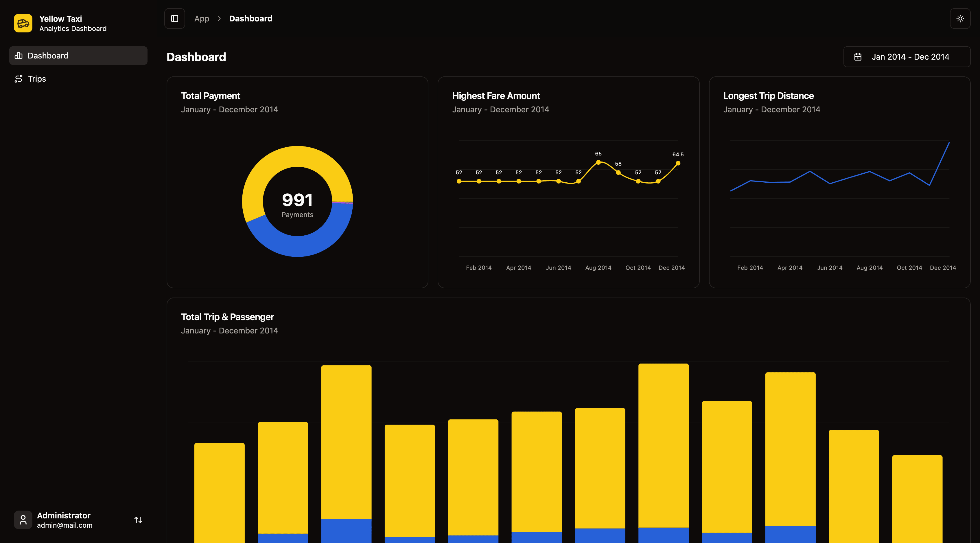Click the Dashboard breadcrumb label

[251, 19]
